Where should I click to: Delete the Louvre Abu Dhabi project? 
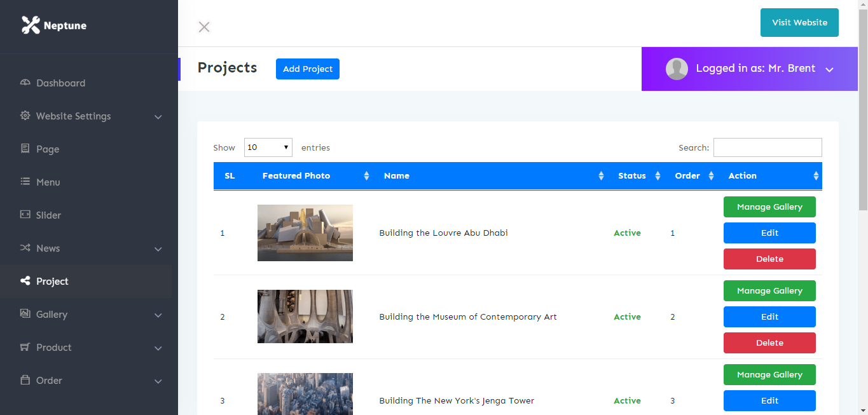click(769, 259)
